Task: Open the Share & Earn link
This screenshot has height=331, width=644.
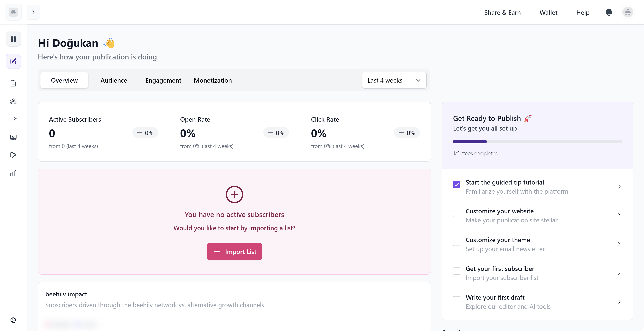Action: [x=503, y=12]
